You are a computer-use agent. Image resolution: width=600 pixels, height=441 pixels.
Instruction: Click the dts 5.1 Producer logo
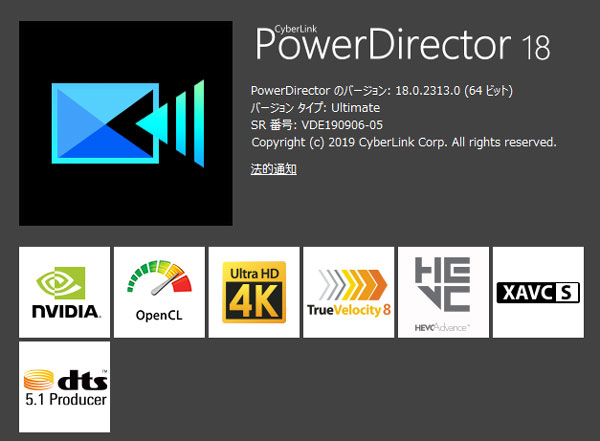click(x=64, y=387)
